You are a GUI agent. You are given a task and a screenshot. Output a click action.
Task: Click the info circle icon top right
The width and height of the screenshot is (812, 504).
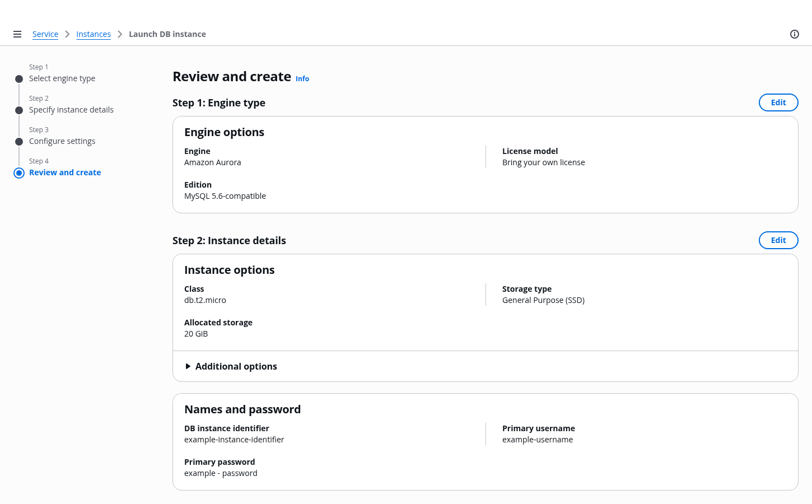tap(794, 34)
